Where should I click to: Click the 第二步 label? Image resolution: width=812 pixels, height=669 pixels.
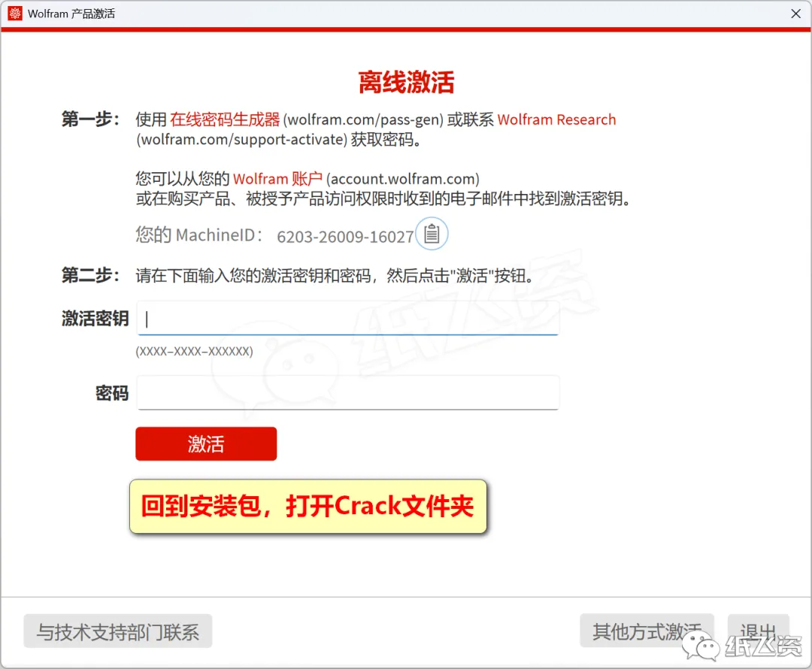tap(91, 275)
